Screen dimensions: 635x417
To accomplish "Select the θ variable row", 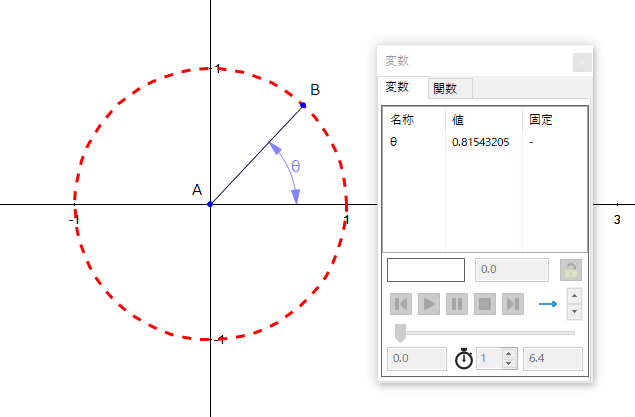I will coord(394,142).
